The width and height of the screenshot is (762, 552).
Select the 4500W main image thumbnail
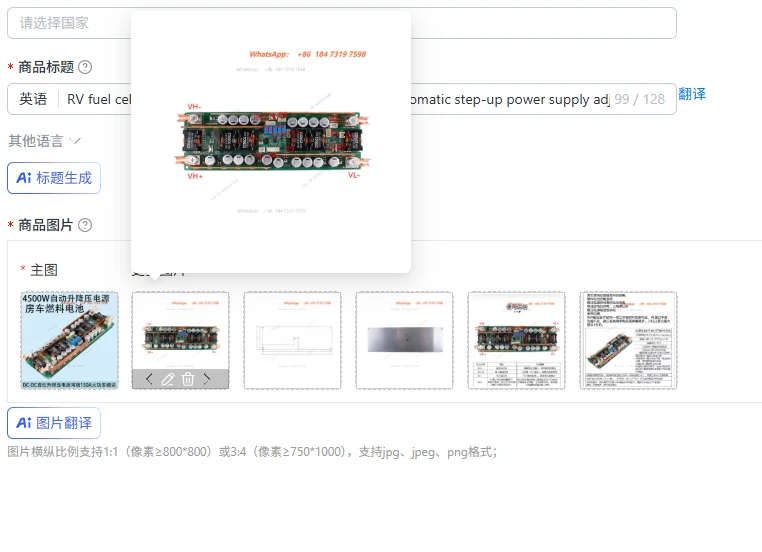[x=69, y=340]
